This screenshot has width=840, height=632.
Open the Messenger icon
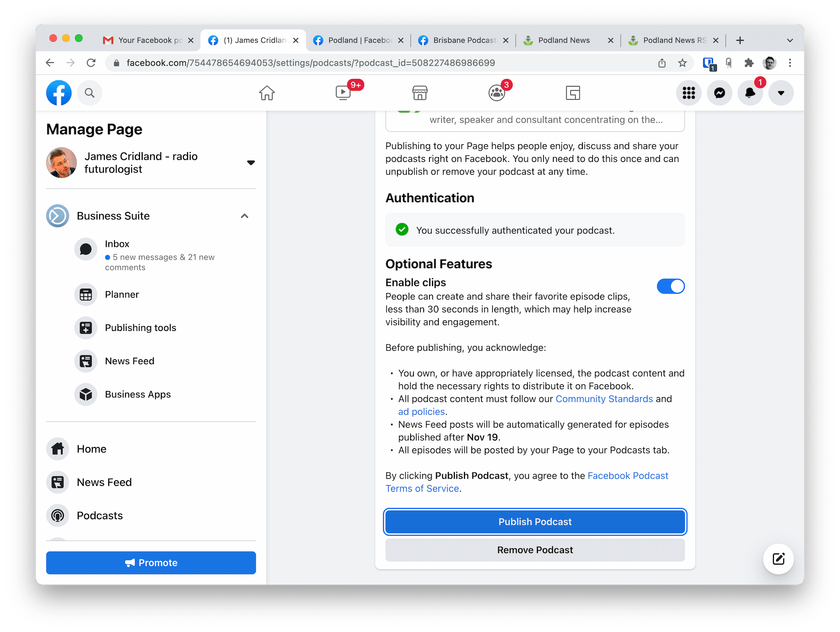(719, 93)
